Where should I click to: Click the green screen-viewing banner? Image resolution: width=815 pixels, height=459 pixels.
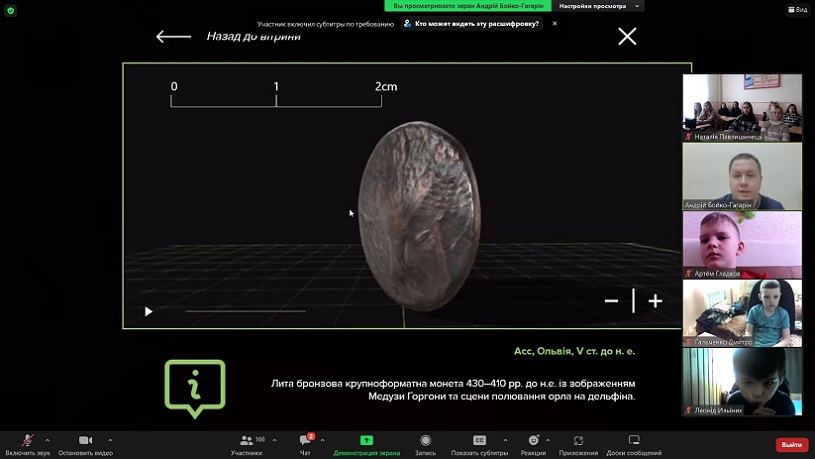(x=468, y=6)
